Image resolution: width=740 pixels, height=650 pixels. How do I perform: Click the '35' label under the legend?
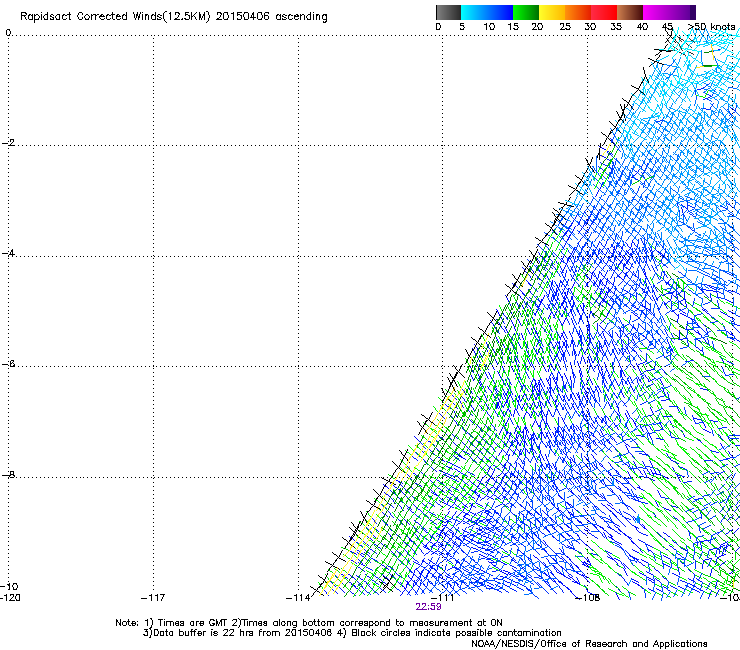[616, 27]
